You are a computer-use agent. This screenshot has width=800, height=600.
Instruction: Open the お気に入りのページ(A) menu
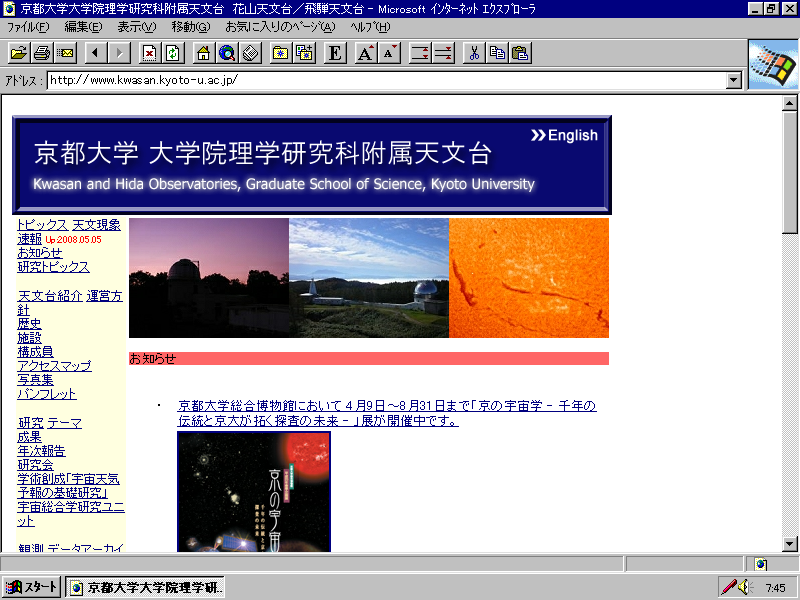281,27
